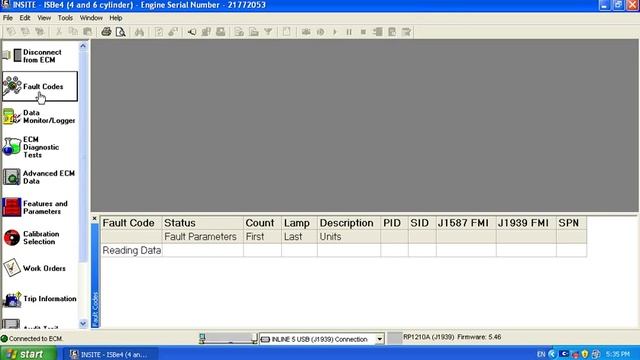Viewport: 640px width, 360px height.
Task: Click the EN language indicator in tray
Action: [x=541, y=354]
